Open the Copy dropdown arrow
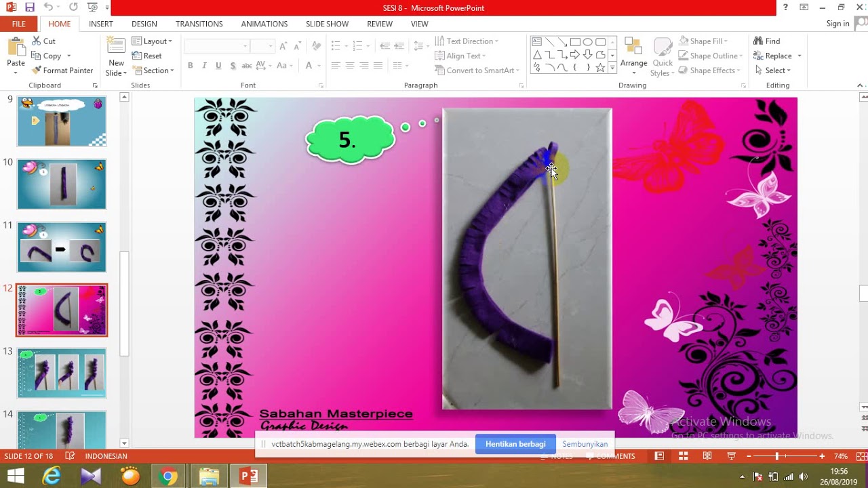This screenshot has height=488, width=868. pos(68,56)
